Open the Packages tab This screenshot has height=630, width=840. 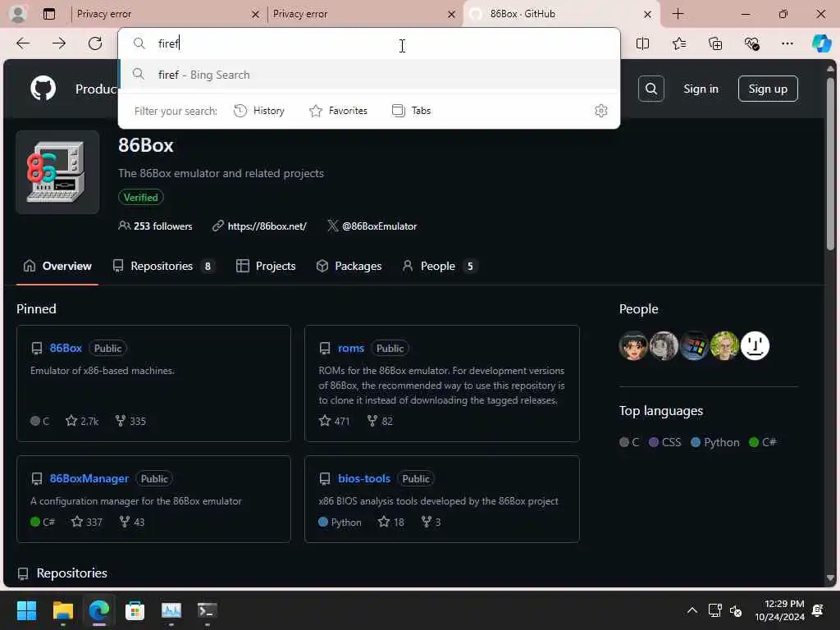coord(349,266)
